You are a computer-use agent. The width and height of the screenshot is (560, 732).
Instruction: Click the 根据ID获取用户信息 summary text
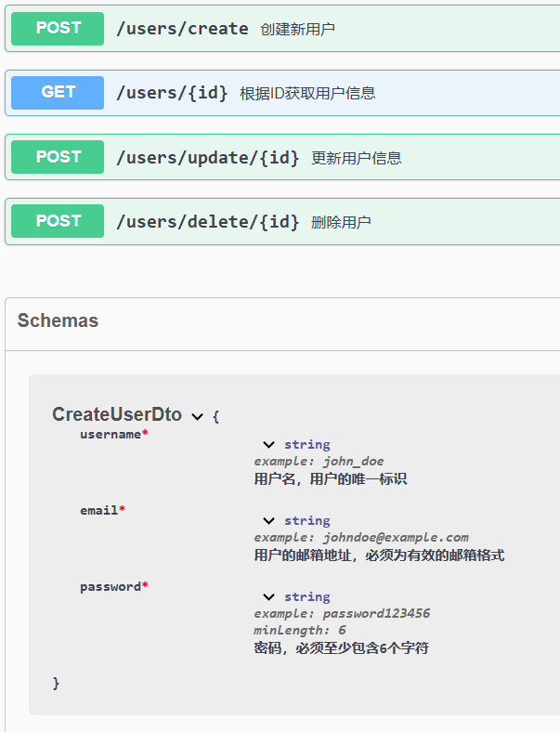pyautogui.click(x=307, y=94)
